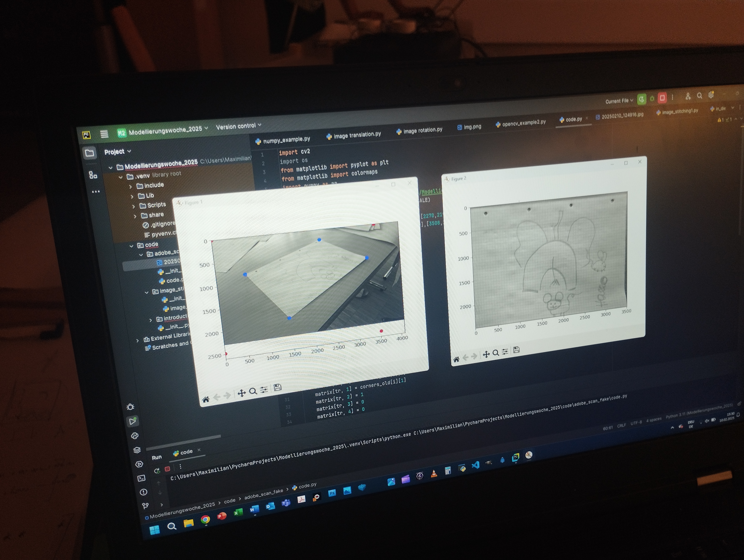The height and width of the screenshot is (560, 744).
Task: Click the Home reset button in Figure 1
Action: point(206,400)
